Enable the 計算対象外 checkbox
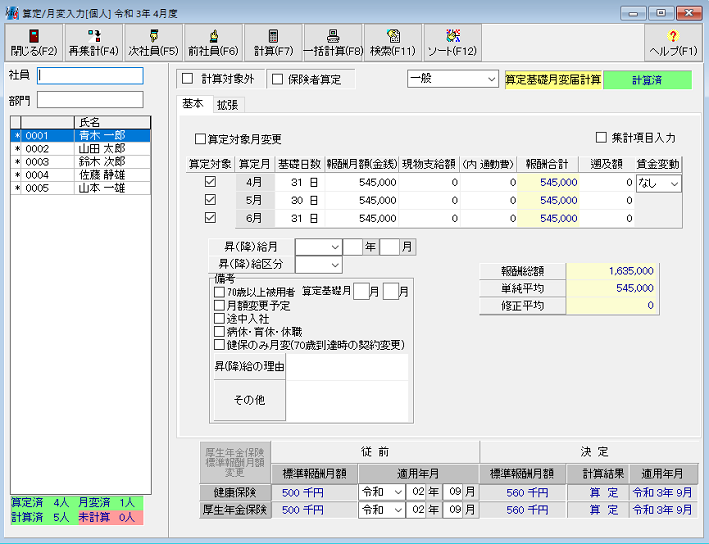The width and height of the screenshot is (709, 544). coord(186,79)
